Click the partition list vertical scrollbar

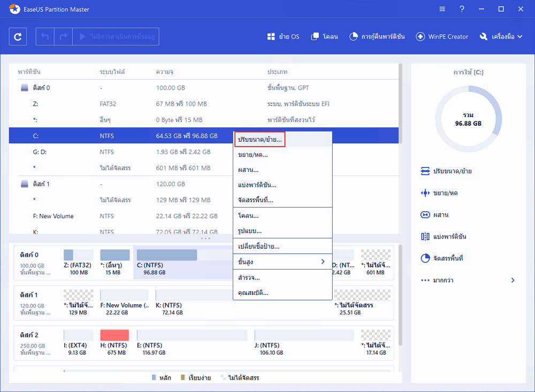[x=400, y=104]
